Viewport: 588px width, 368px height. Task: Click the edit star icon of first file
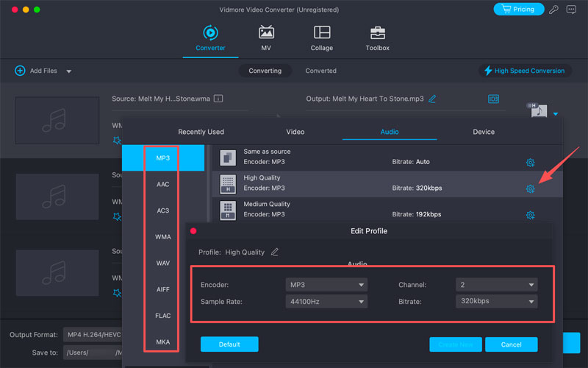point(117,141)
